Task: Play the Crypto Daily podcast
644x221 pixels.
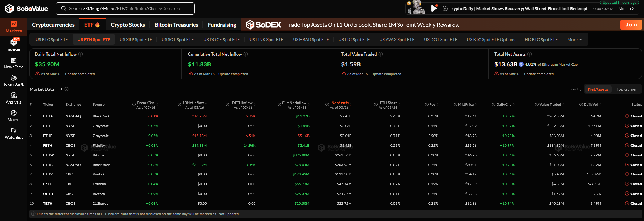Action: click(x=434, y=8)
